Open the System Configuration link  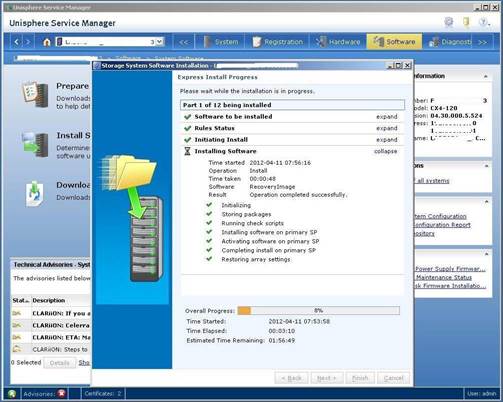[x=440, y=216]
